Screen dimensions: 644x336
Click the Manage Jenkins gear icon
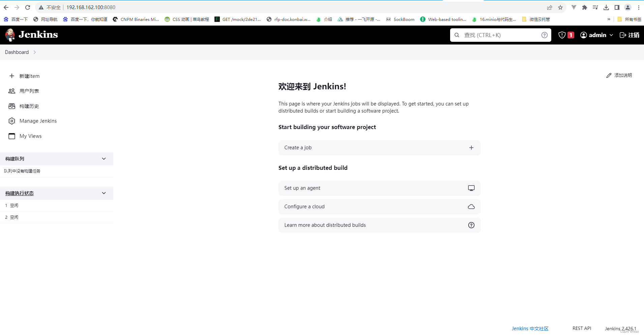12,121
